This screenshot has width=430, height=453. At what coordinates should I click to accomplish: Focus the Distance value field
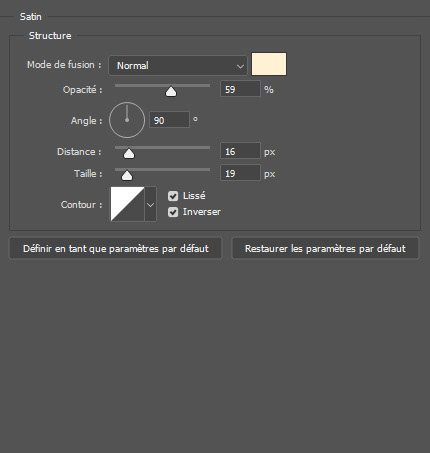coord(240,151)
